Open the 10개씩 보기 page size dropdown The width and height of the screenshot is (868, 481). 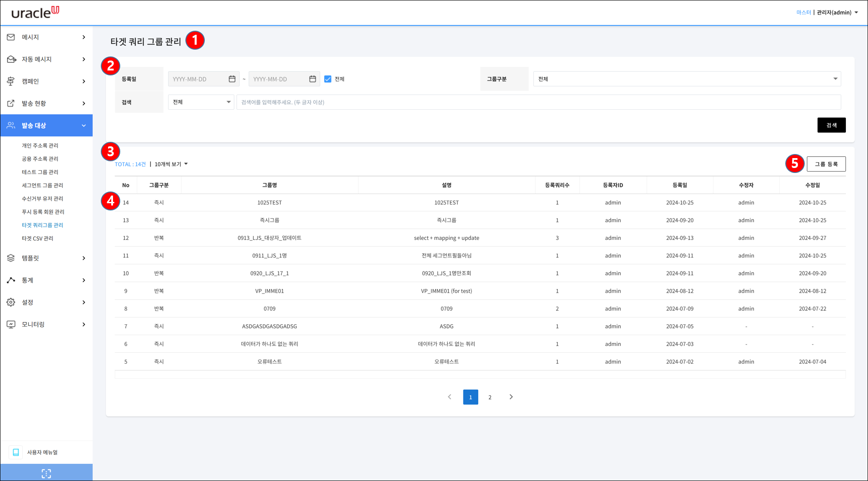(x=171, y=164)
